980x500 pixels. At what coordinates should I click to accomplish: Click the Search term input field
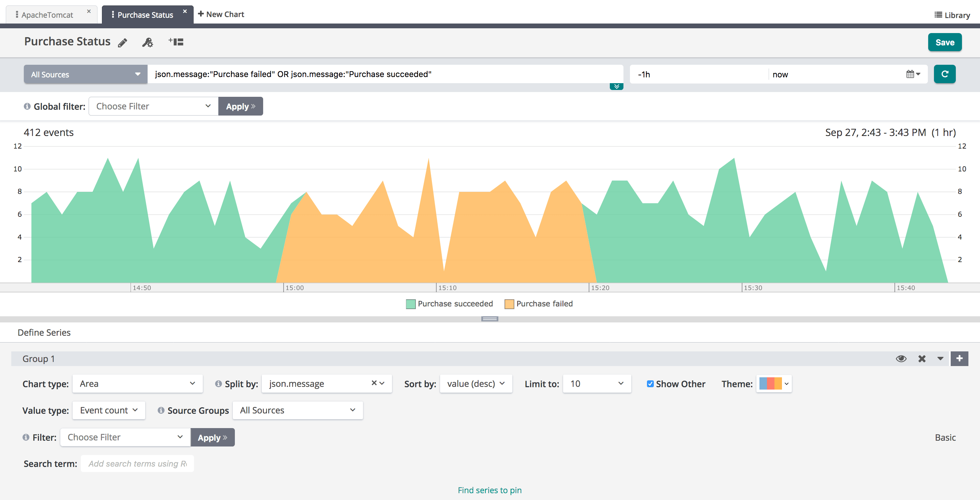tap(137, 464)
